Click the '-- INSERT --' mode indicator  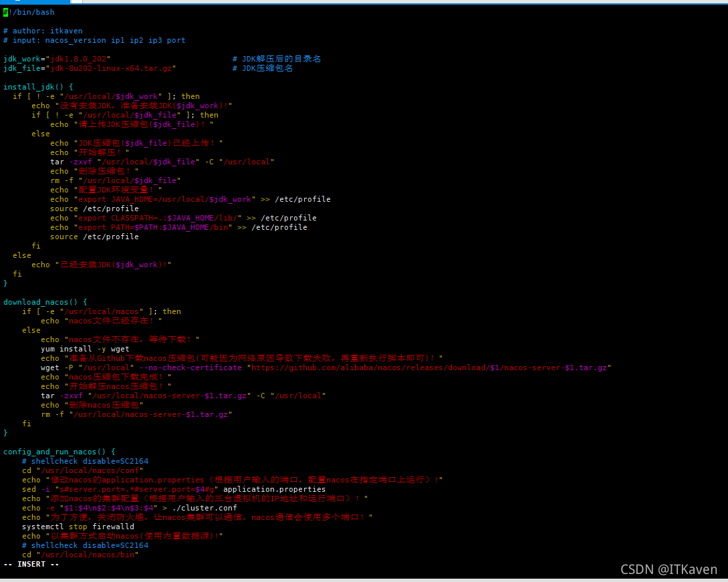[31, 565]
